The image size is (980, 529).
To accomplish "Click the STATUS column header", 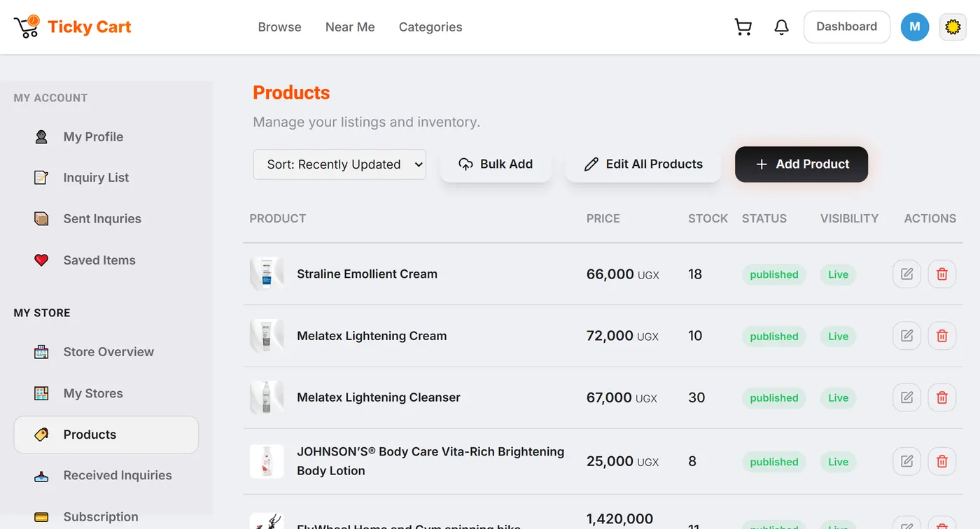I will pos(764,218).
